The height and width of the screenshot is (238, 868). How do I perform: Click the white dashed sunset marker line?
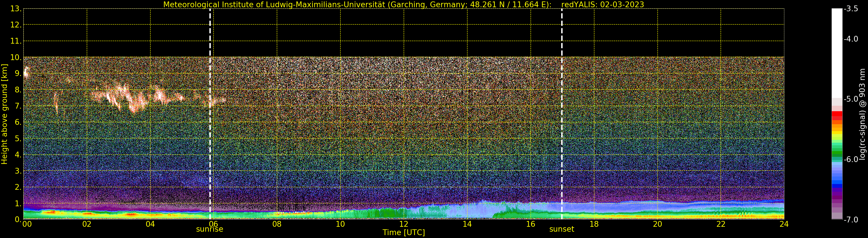tap(562, 114)
